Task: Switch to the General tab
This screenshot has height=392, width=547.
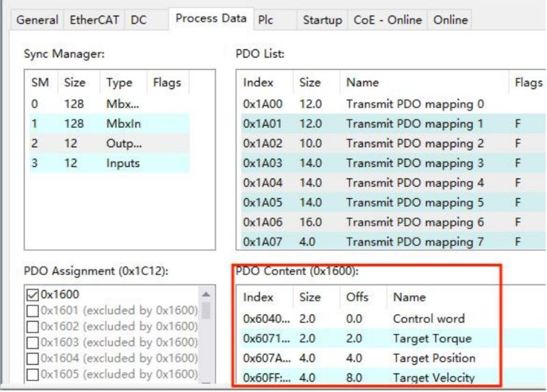Action: click(x=38, y=20)
